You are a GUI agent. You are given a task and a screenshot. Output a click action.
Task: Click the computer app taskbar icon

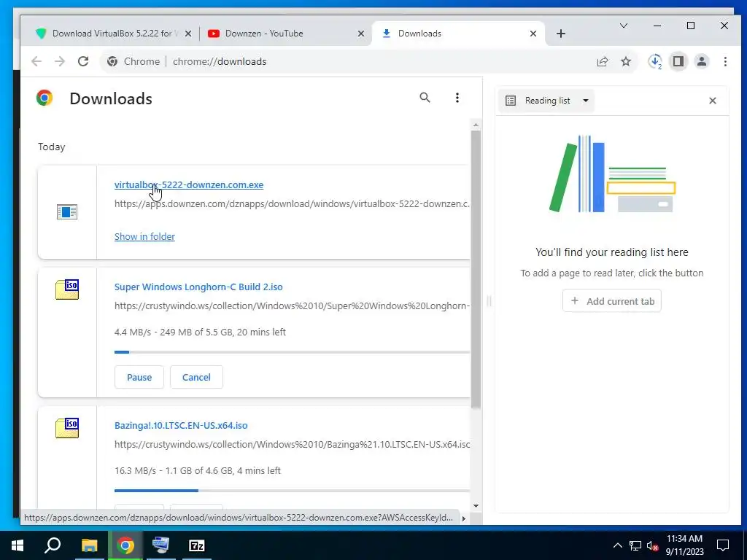point(160,545)
